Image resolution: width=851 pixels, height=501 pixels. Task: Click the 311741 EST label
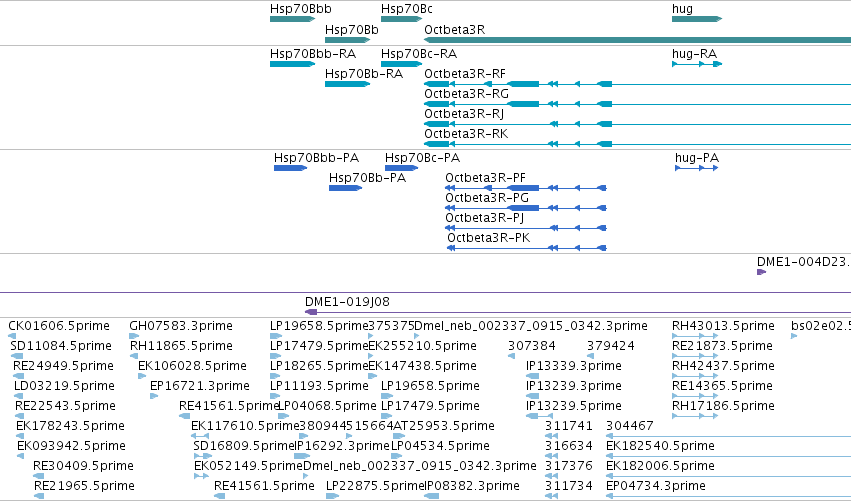pos(568,426)
